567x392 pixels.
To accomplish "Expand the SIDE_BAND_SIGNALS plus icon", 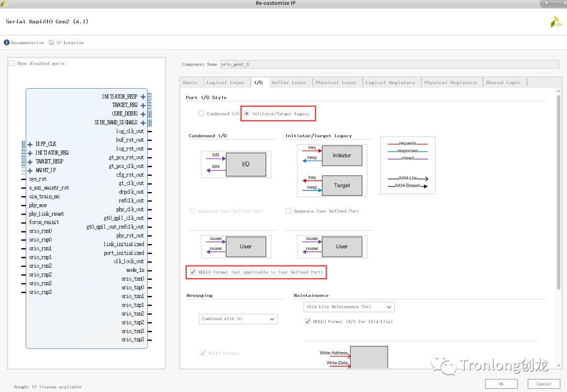I will click(x=143, y=123).
